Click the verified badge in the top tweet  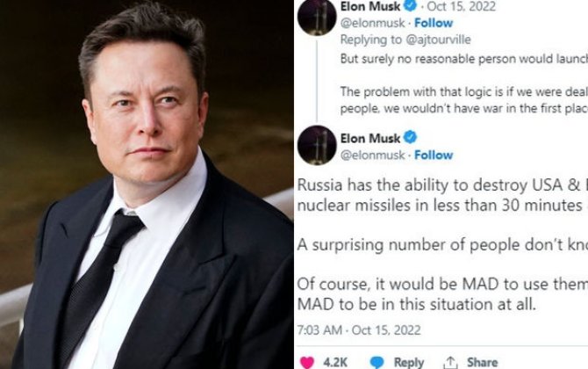[410, 5]
